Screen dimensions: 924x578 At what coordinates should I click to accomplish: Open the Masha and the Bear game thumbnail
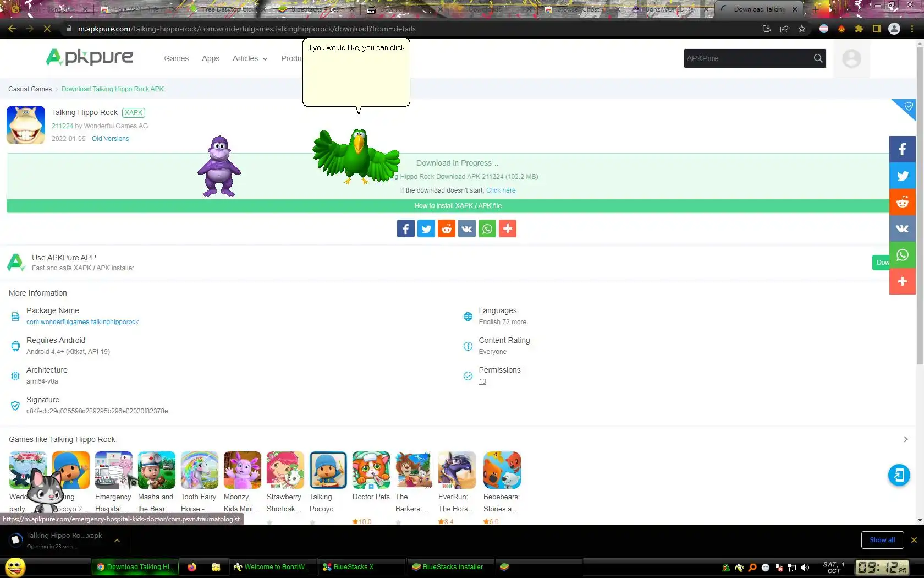(157, 470)
